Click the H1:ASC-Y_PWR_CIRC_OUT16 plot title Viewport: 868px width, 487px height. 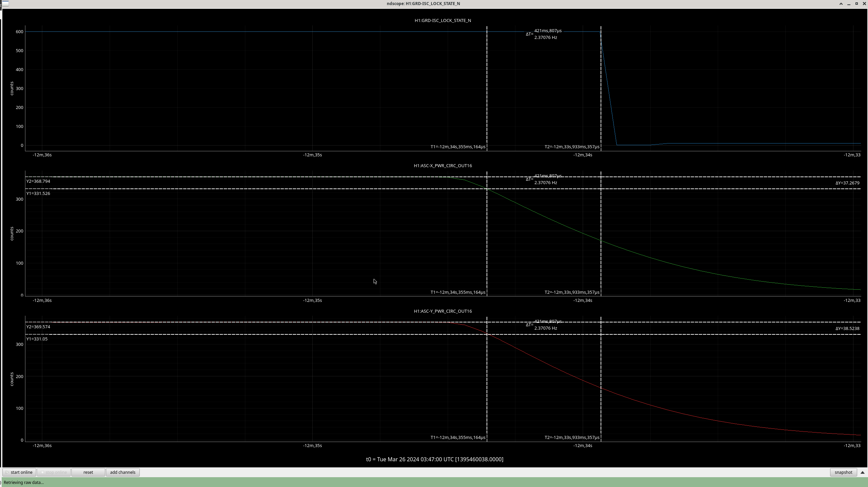[443, 311]
